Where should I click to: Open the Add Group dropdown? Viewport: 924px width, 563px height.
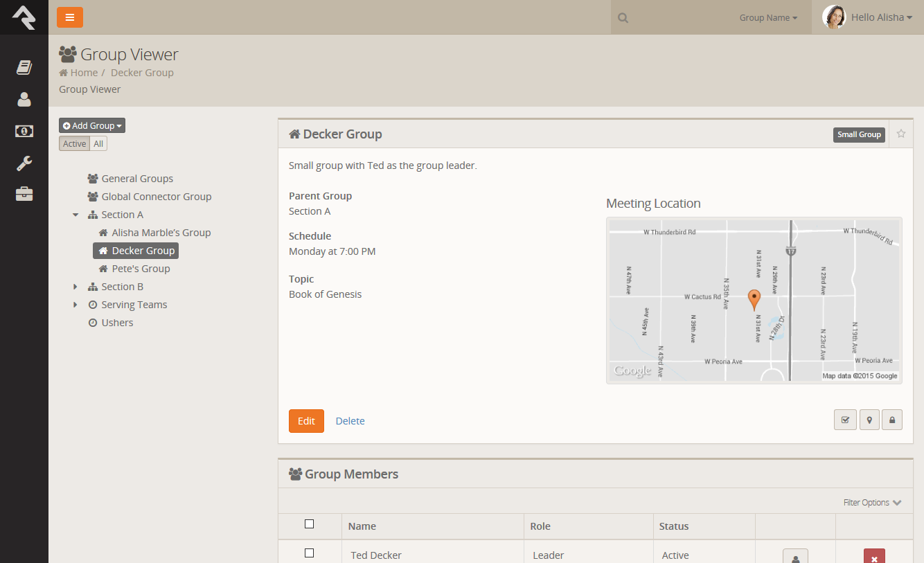pos(92,125)
